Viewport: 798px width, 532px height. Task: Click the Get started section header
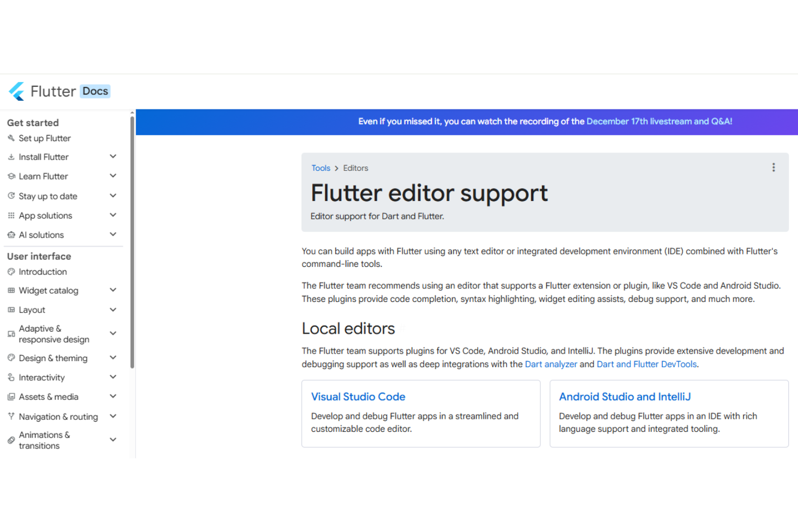(33, 123)
